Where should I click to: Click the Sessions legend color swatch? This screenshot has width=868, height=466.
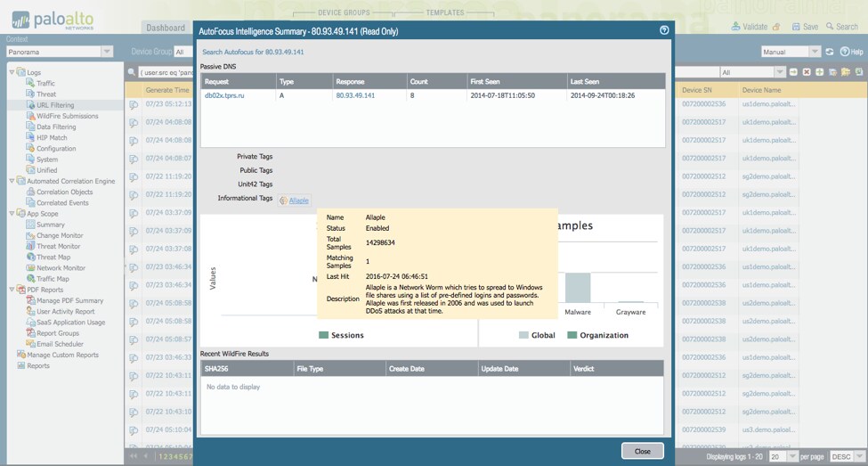323,335
